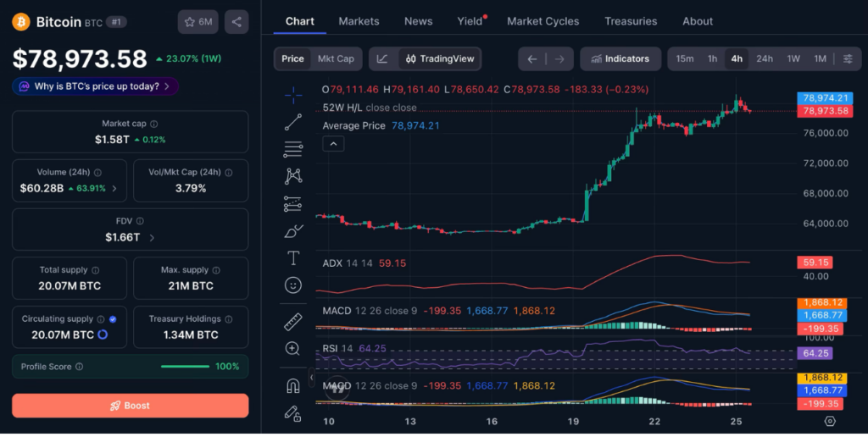Image resolution: width=868 pixels, height=437 pixels.
Task: Select the 15m timeframe
Action: (x=685, y=58)
